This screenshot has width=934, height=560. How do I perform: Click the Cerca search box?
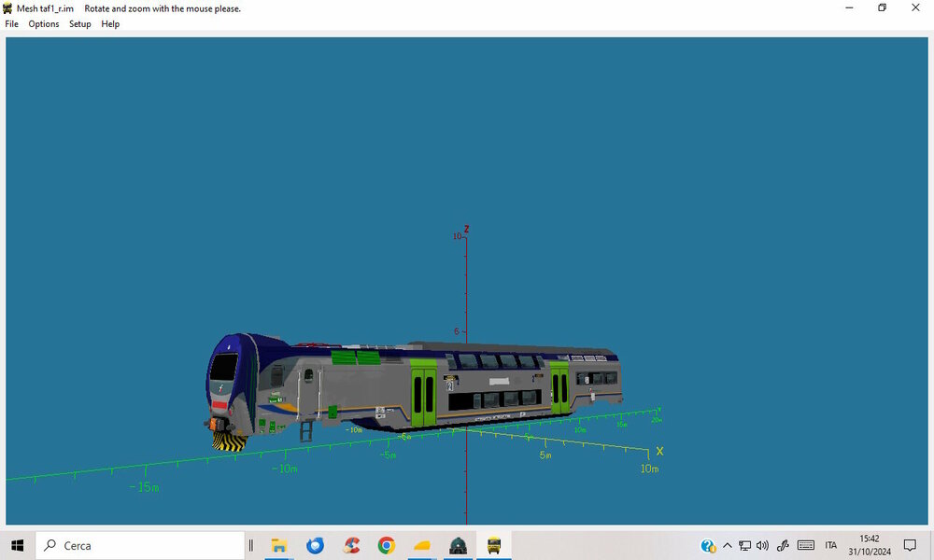point(140,545)
